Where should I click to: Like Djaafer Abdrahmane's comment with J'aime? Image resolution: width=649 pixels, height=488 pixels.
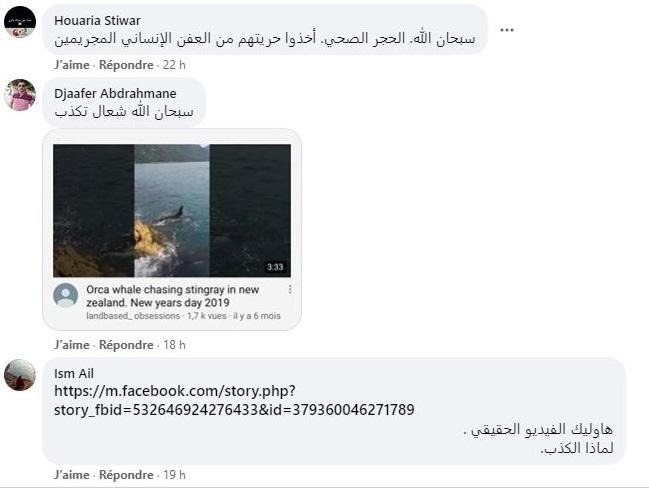click(72, 345)
